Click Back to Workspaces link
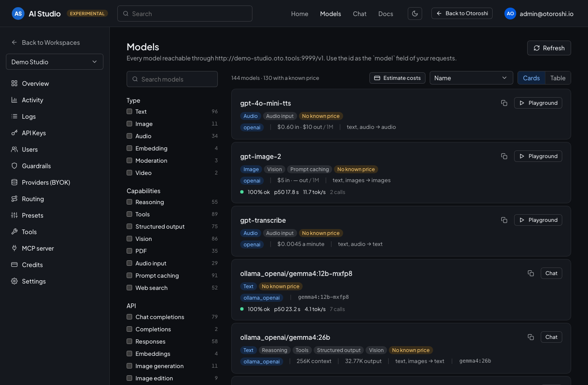Image resolution: width=588 pixels, height=385 pixels. pos(46,43)
